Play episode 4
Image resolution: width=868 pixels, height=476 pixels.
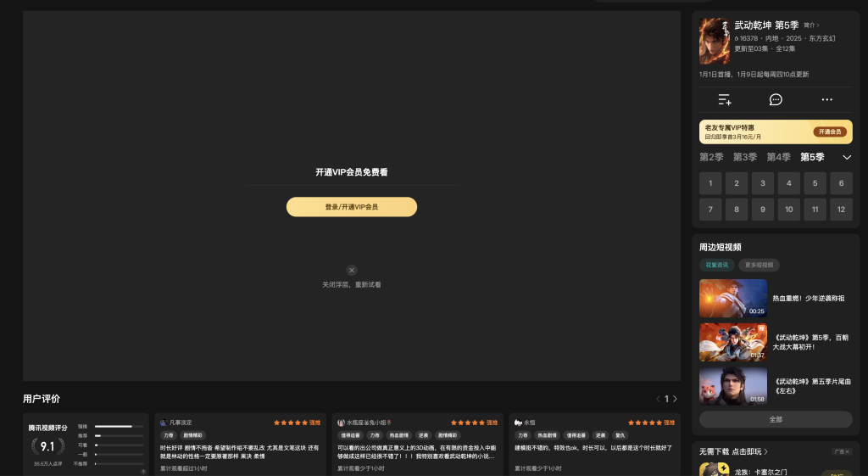(x=789, y=183)
